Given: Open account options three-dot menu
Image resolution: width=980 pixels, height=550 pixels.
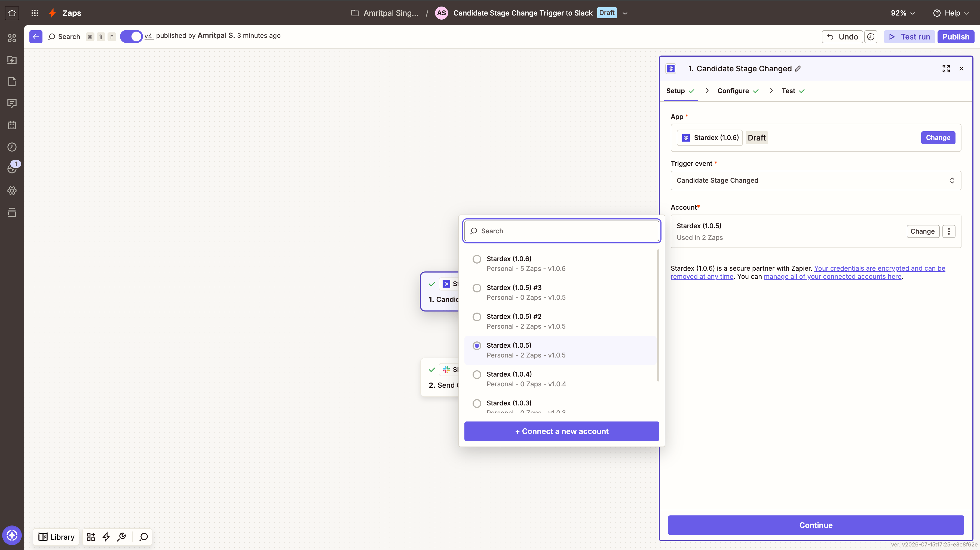Looking at the screenshot, I should tap(949, 231).
